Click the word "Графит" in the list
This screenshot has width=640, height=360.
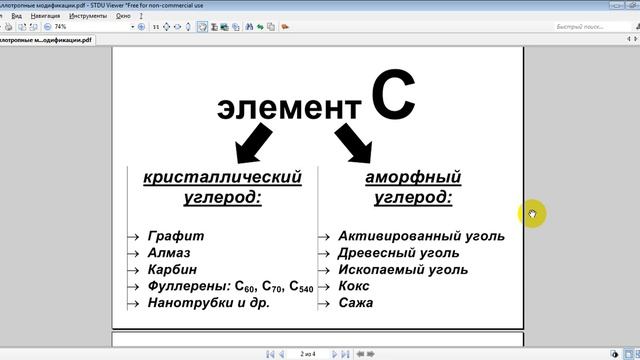pos(176,236)
